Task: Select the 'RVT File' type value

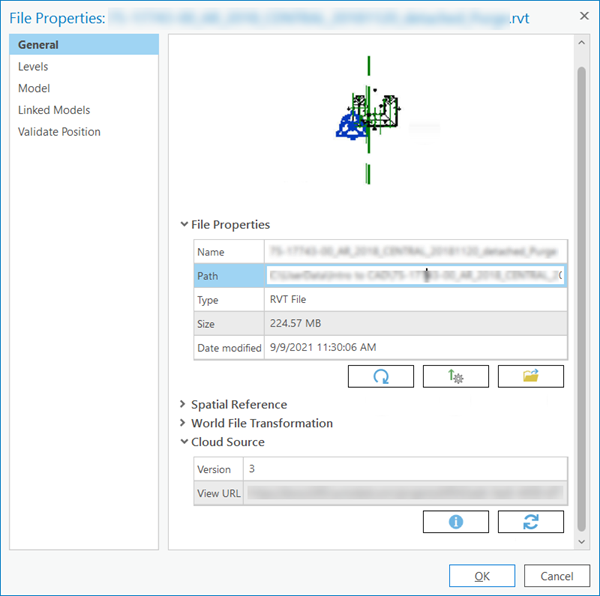Action: coord(288,299)
